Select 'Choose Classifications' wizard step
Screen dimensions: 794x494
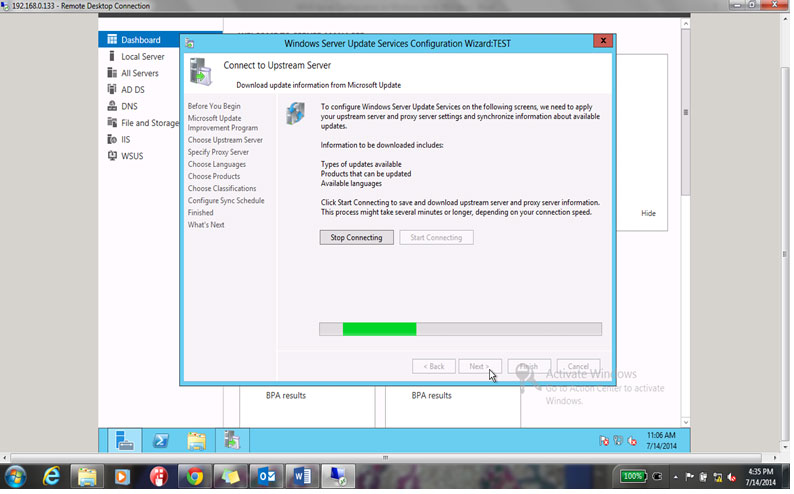pyautogui.click(x=222, y=188)
